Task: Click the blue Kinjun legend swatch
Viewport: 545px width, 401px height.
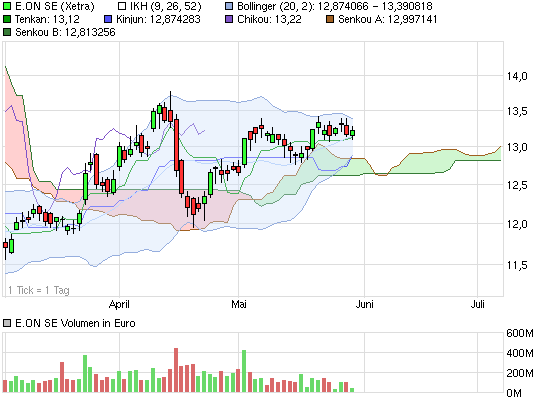Action: tap(108, 19)
